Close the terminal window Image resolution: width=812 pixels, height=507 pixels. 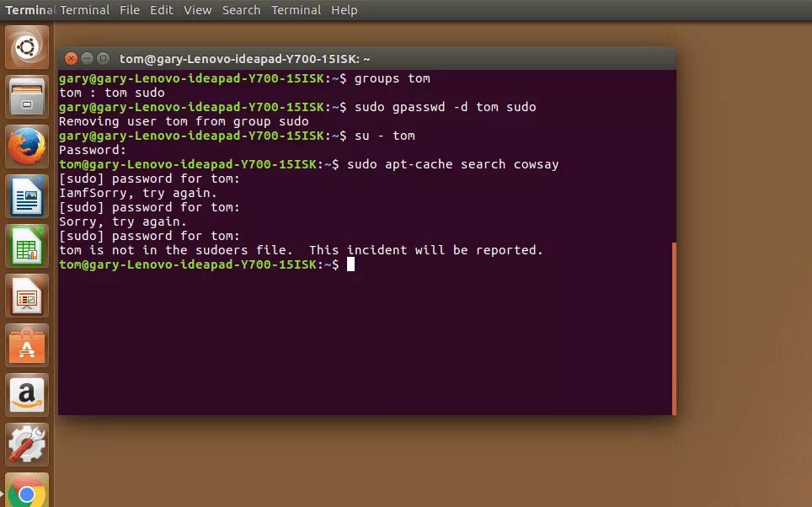[71, 58]
